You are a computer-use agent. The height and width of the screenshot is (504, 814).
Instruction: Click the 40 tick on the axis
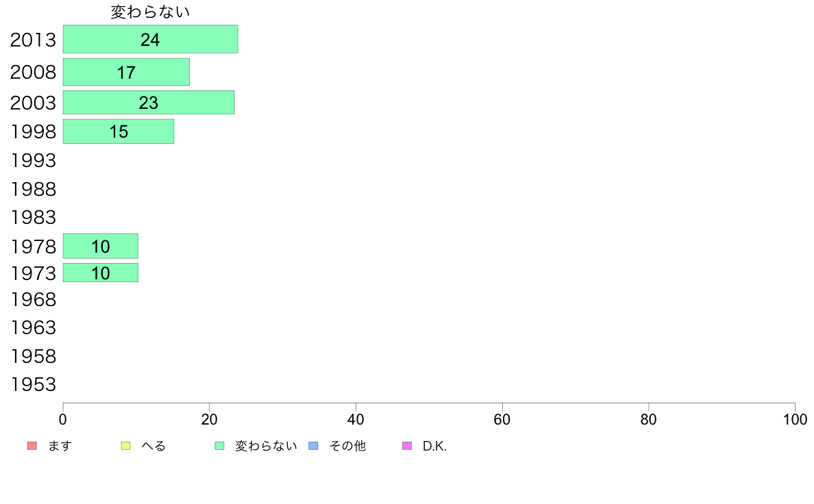pyautogui.click(x=356, y=419)
